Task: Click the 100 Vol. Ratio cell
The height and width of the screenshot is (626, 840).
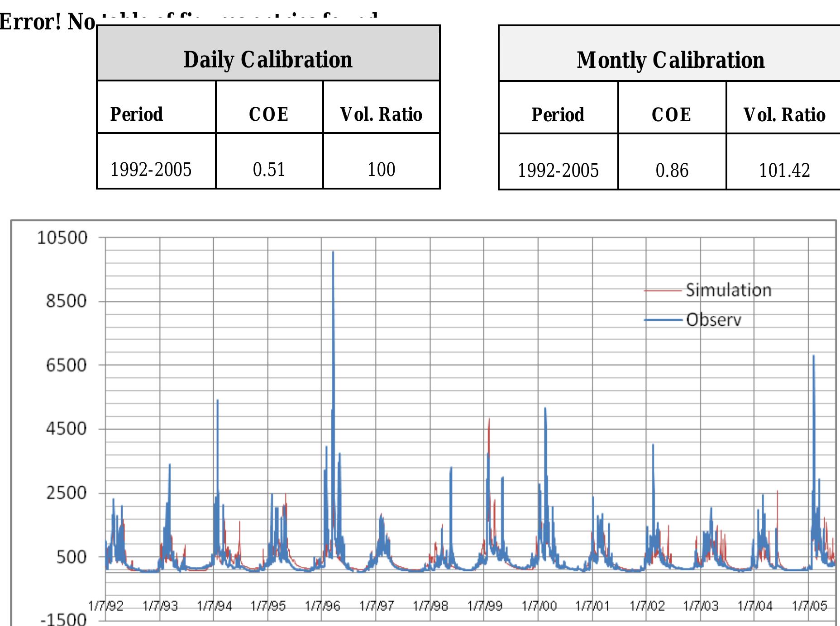Action: click(x=381, y=170)
